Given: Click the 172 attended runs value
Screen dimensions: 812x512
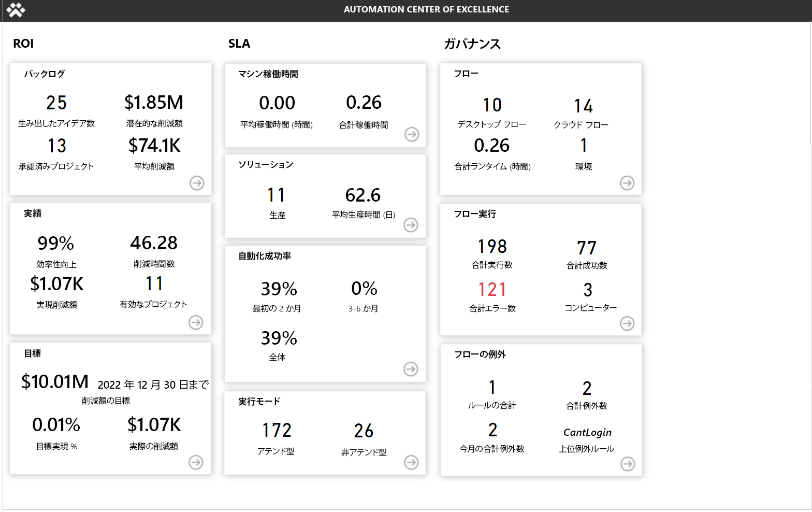Looking at the screenshot, I should point(277,430).
